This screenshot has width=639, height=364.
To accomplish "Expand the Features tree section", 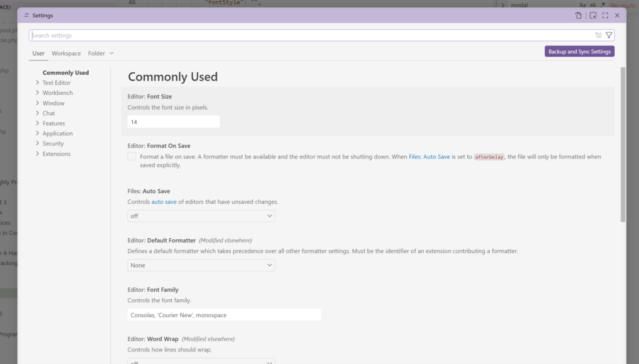I will coord(37,123).
